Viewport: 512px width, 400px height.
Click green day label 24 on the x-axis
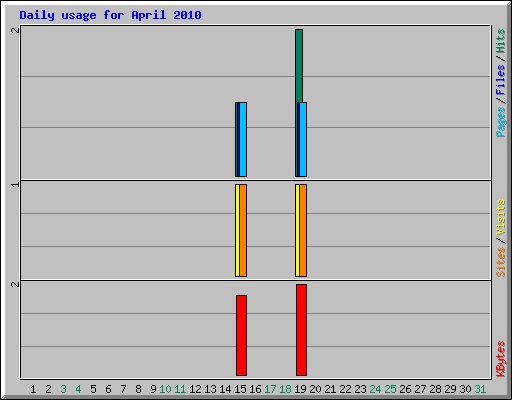point(375,389)
